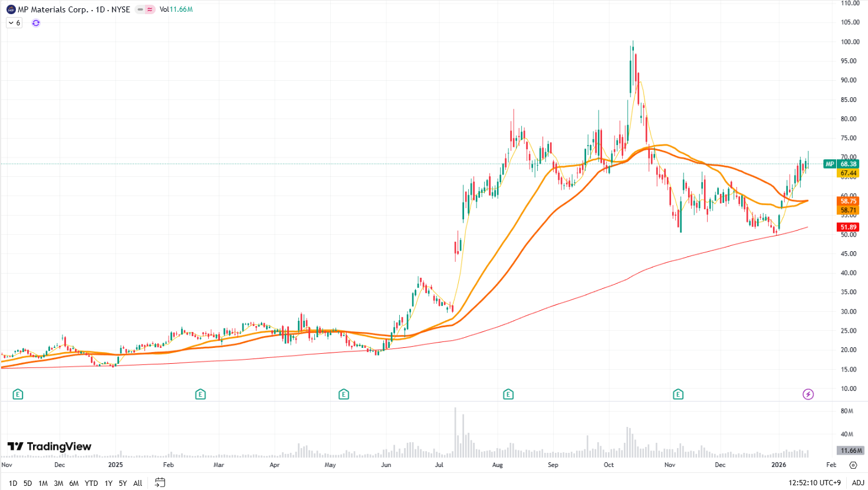868x490 pixels.
Task: Open the earnings marker in November 2025
Action: (678, 394)
